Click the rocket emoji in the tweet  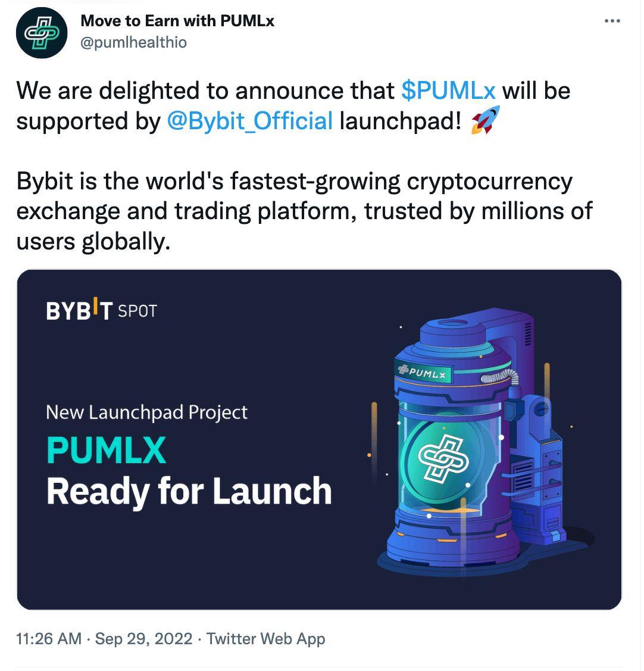(485, 120)
